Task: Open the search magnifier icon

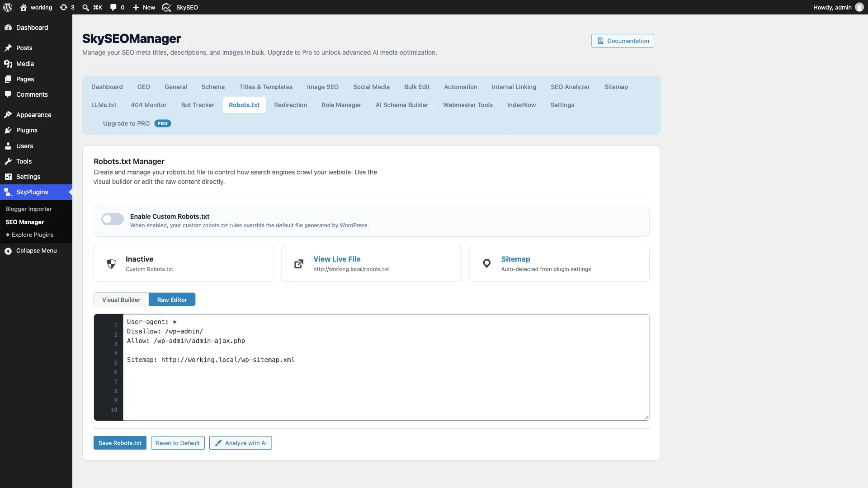Action: point(85,7)
